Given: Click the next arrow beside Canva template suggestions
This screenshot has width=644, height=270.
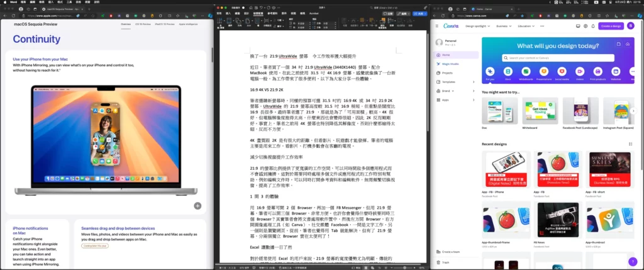Looking at the screenshot, I should pyautogui.click(x=633, y=111).
